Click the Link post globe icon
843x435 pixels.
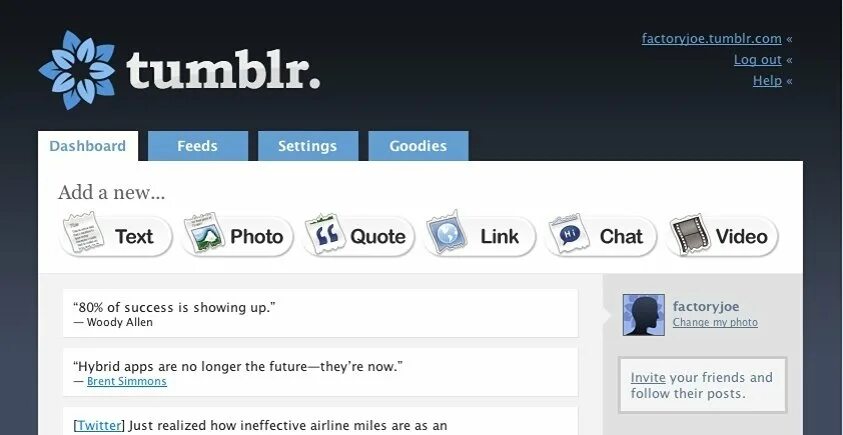(x=447, y=232)
